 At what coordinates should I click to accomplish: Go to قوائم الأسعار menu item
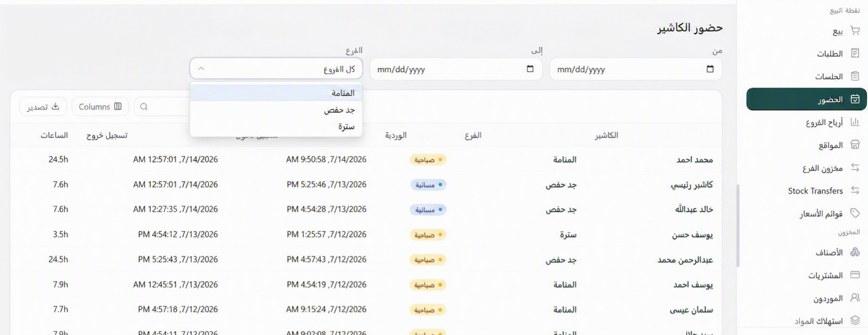pos(822,214)
